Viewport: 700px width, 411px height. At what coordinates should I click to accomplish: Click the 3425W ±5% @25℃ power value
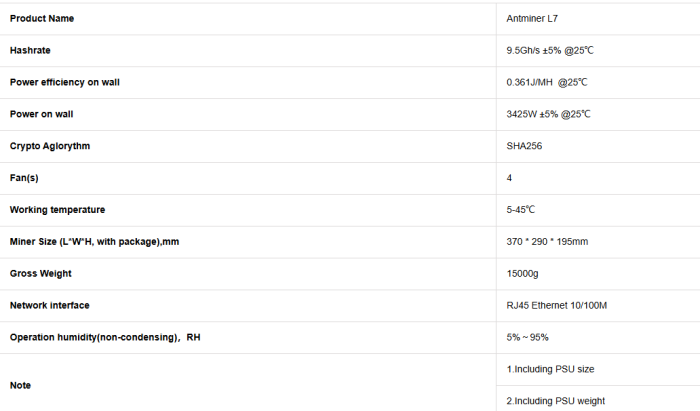[548, 114]
